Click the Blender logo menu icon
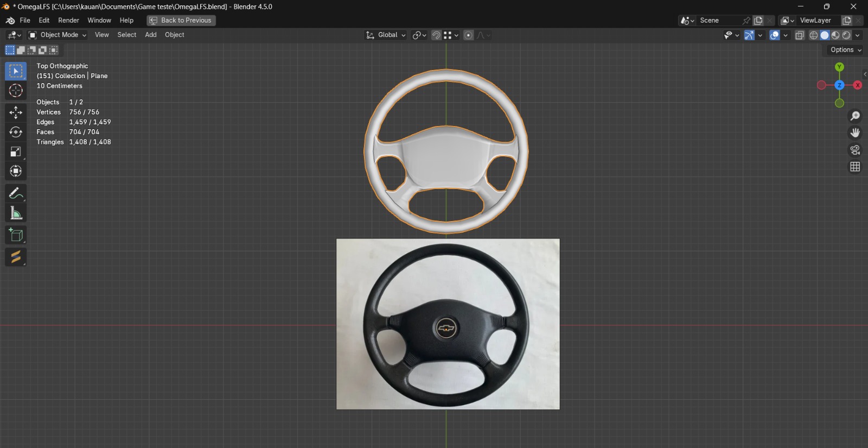This screenshot has width=868, height=448. pos(10,21)
